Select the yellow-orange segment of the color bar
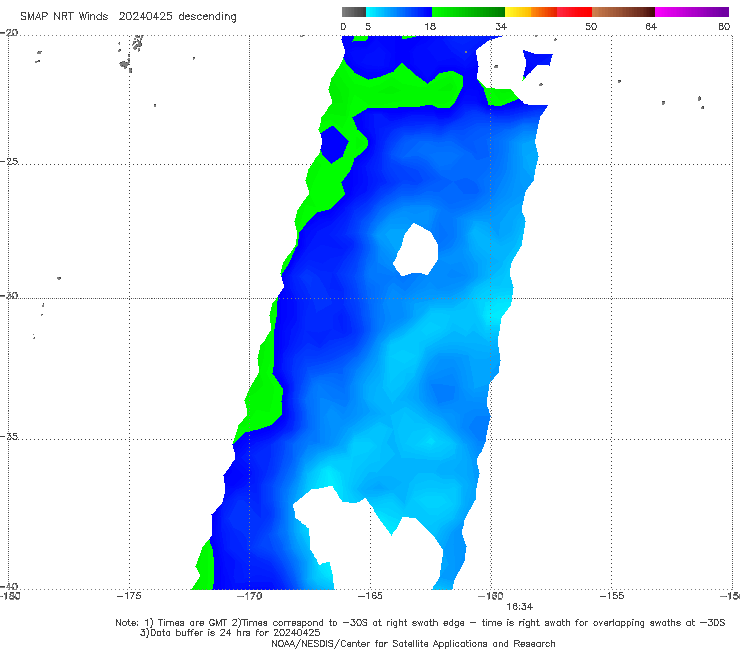This screenshot has width=740, height=650. point(530,12)
